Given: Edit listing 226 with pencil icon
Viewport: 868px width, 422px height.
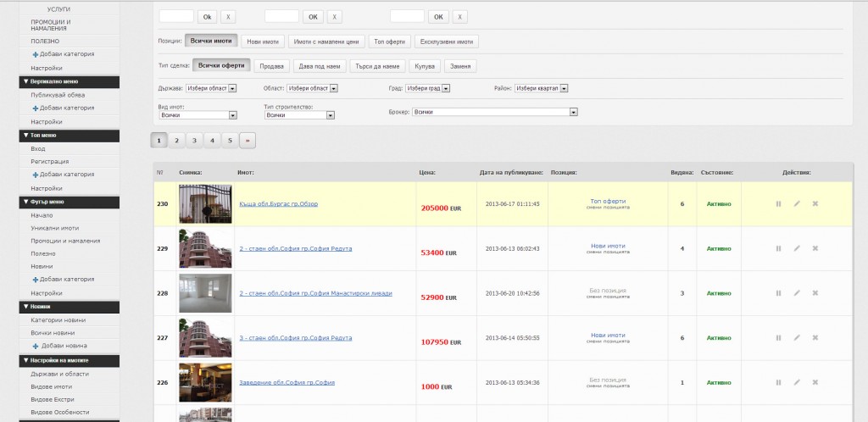Looking at the screenshot, I should pos(797,382).
